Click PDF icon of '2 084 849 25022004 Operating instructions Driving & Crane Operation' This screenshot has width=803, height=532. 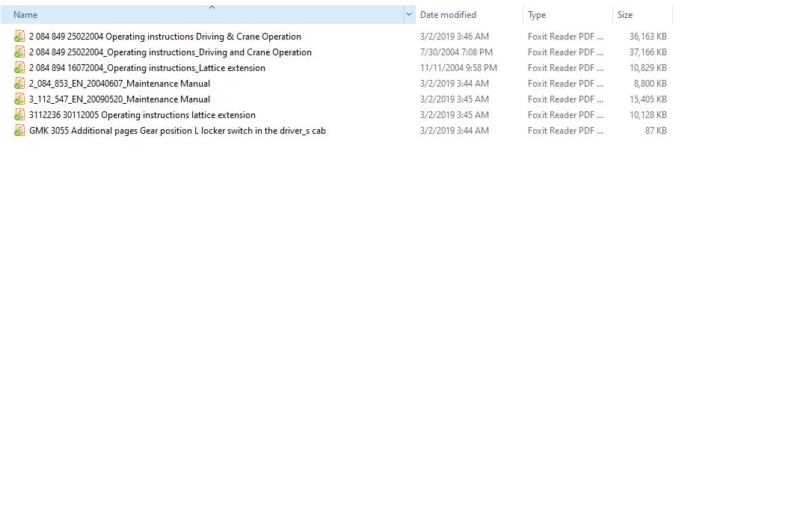pyautogui.click(x=19, y=37)
